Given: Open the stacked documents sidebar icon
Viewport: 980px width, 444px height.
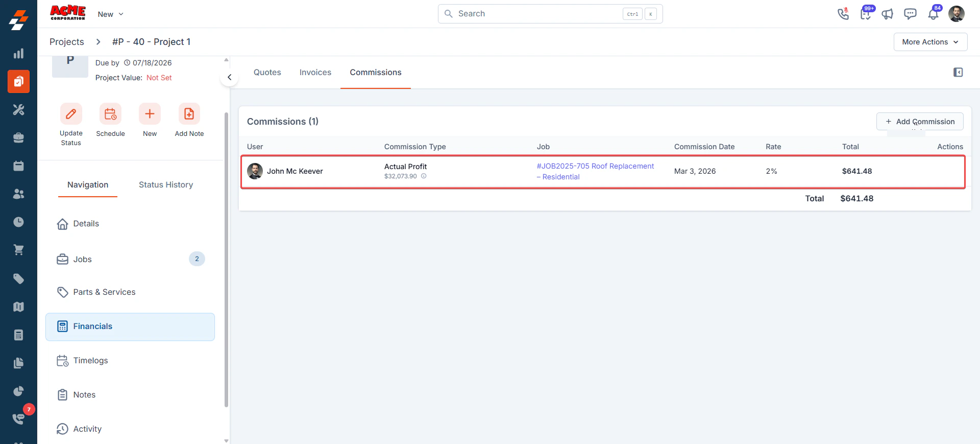Looking at the screenshot, I should pyautogui.click(x=18, y=363).
